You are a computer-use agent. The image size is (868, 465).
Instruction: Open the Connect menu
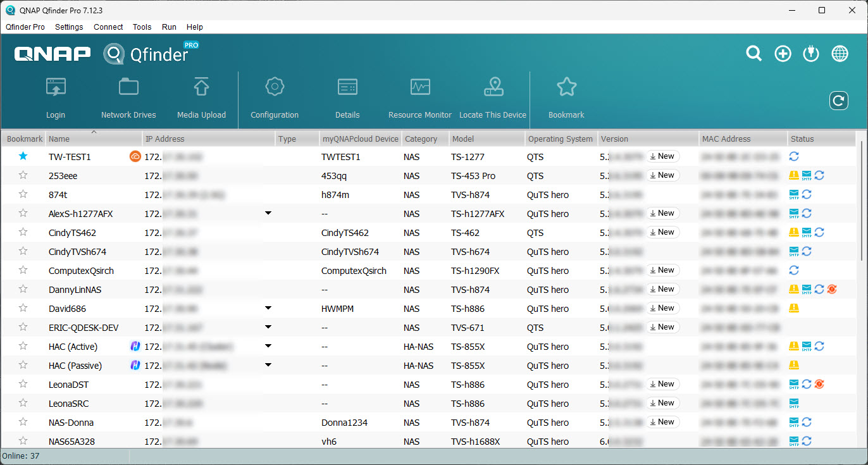click(108, 27)
